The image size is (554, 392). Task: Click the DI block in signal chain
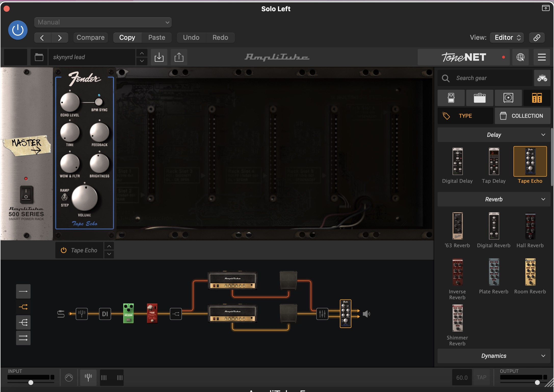[105, 314]
